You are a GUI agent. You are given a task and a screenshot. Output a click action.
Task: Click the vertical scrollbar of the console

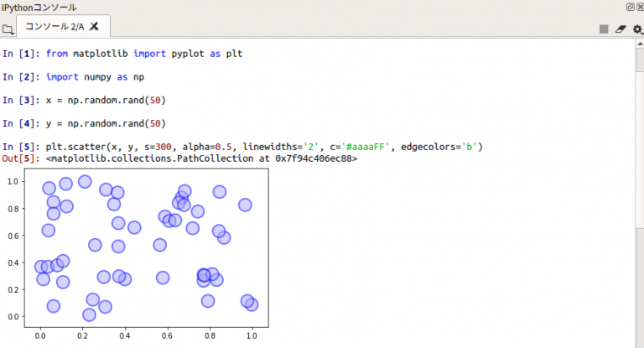click(638, 193)
